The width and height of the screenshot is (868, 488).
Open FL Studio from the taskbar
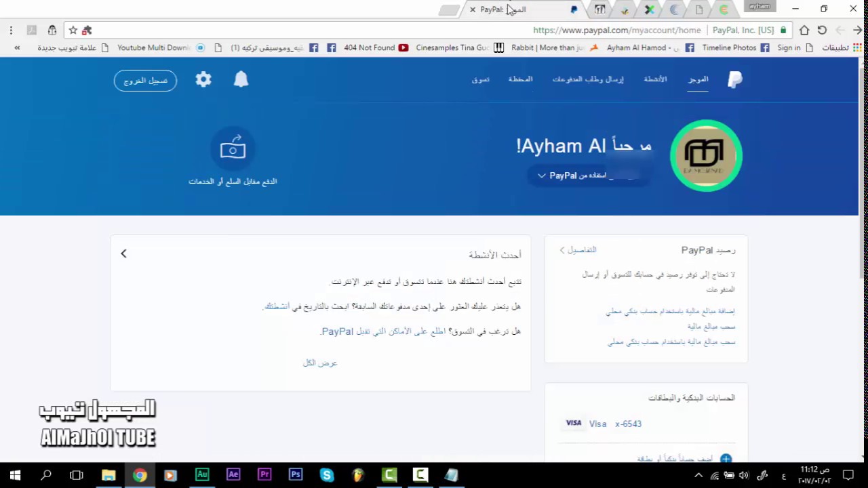(358, 475)
